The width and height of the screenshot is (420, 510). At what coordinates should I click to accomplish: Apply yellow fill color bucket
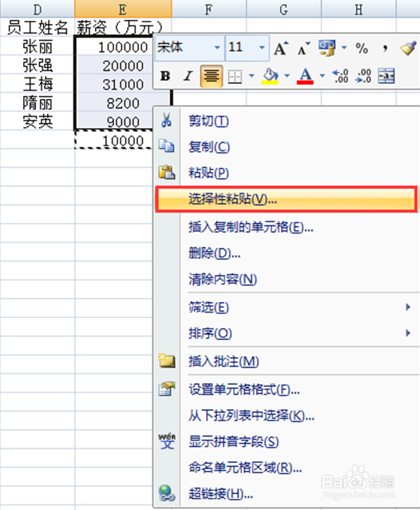click(270, 76)
